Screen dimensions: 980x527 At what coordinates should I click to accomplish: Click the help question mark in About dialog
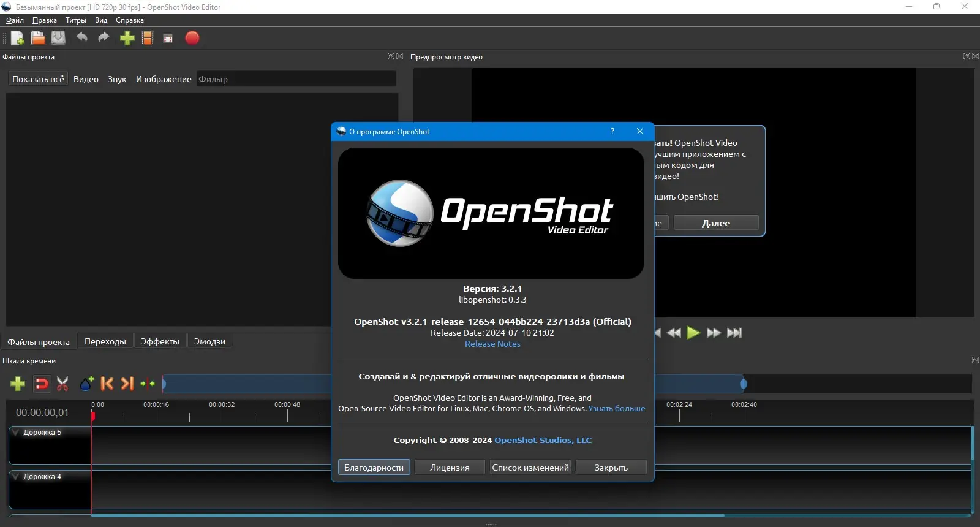612,132
